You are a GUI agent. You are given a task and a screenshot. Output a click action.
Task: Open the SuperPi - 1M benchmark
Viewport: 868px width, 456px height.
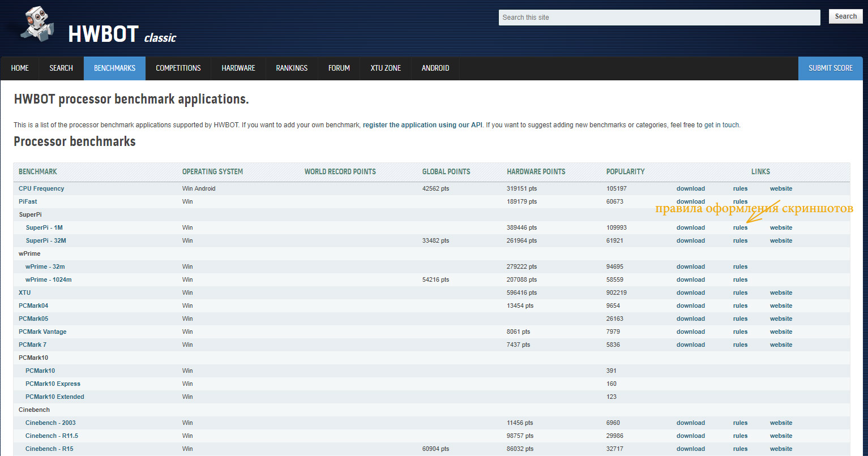(x=44, y=227)
